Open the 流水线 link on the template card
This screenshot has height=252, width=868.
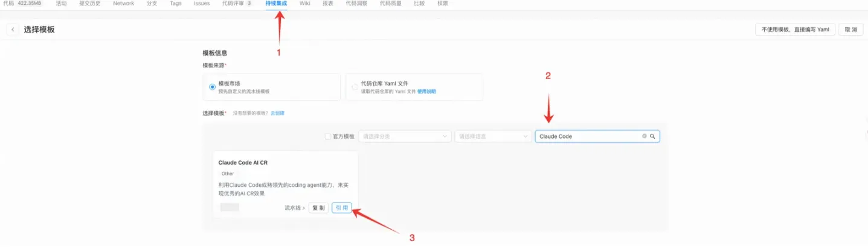(295, 207)
